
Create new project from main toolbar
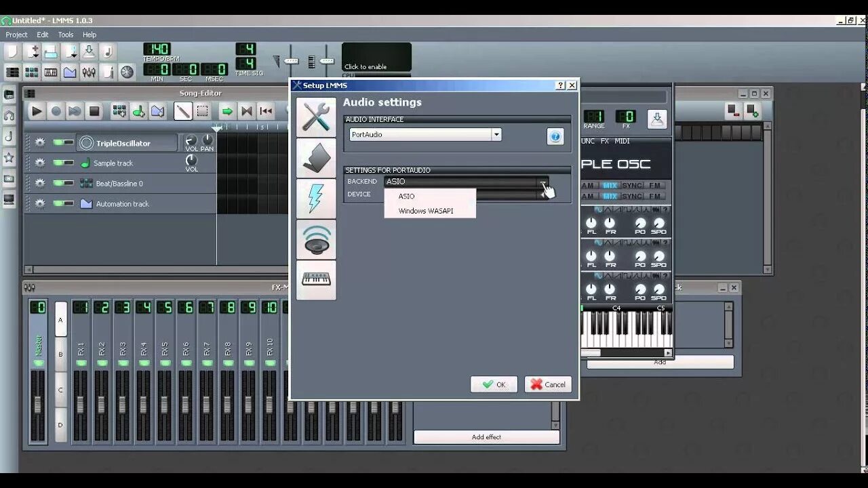point(12,52)
